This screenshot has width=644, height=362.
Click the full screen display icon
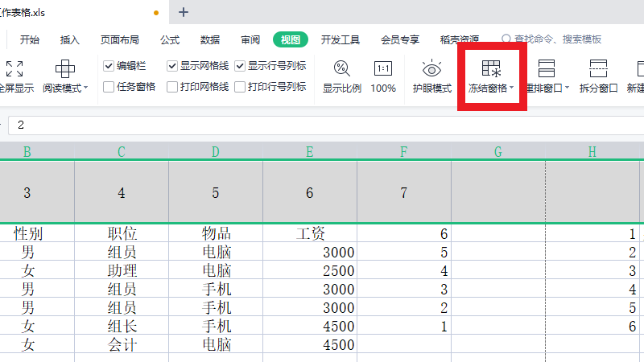click(14, 68)
